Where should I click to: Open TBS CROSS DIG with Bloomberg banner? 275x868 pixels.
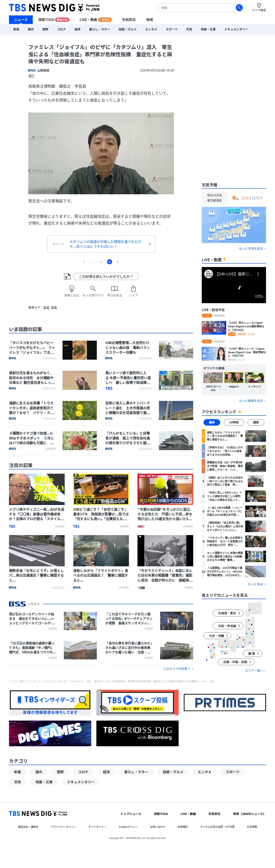pos(137,733)
